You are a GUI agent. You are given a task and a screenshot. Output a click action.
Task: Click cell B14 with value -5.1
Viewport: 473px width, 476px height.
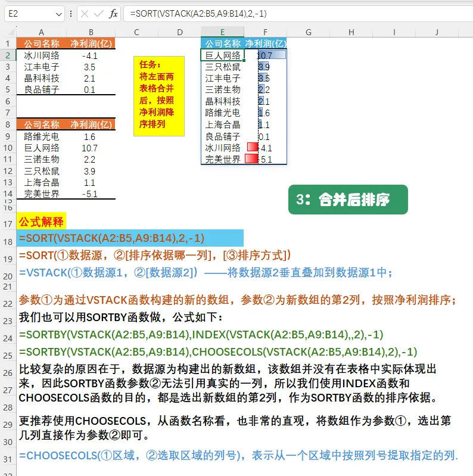pos(91,194)
